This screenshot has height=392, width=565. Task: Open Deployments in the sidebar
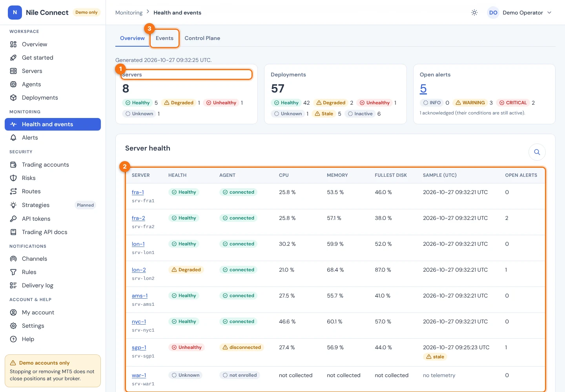click(x=53, y=98)
